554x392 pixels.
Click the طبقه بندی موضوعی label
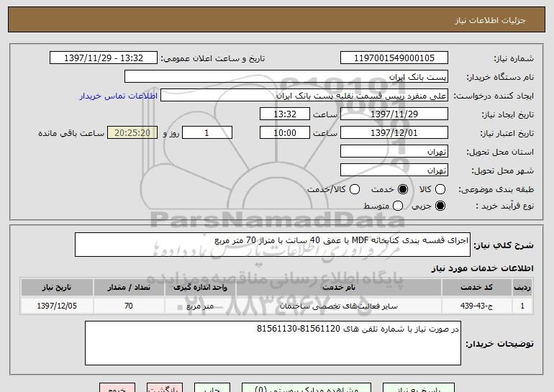coord(496,190)
